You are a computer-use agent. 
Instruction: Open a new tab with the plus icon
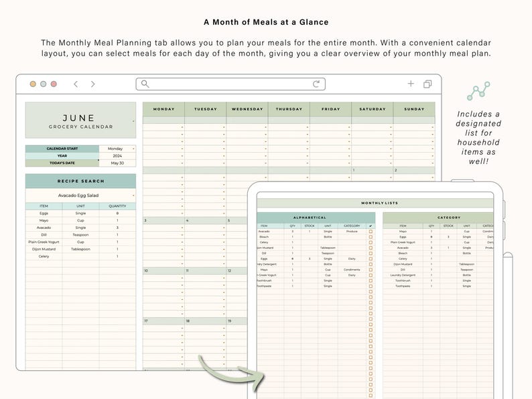tap(411, 84)
